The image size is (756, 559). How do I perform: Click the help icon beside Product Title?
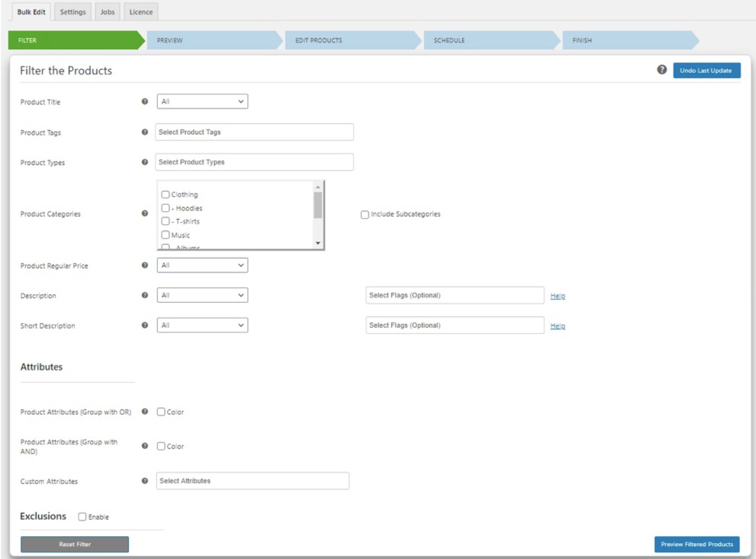point(145,102)
